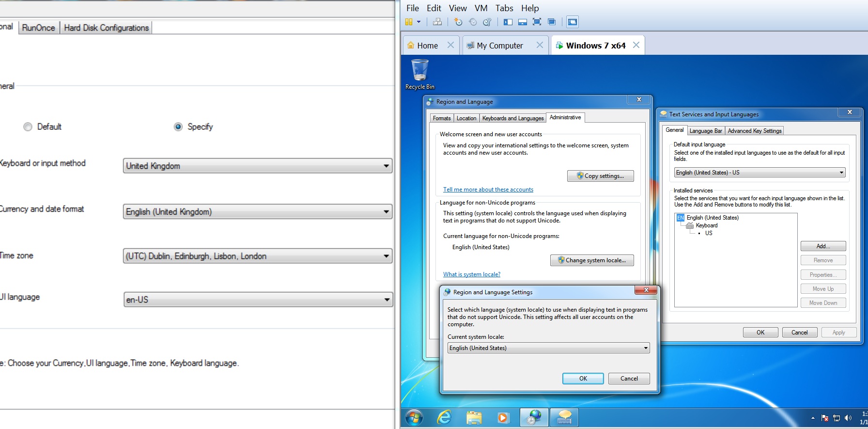
Task: Select the Specify radio button
Action: (178, 127)
